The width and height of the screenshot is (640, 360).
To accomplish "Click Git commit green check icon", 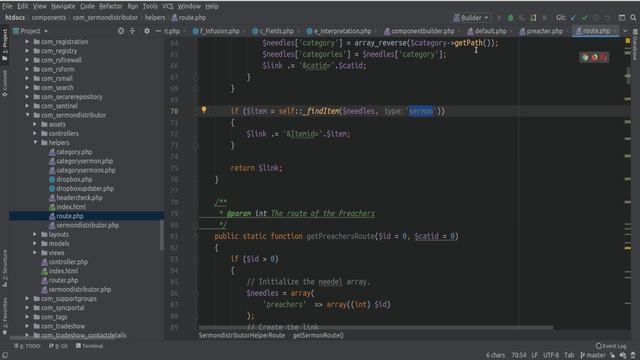I will click(x=584, y=18).
